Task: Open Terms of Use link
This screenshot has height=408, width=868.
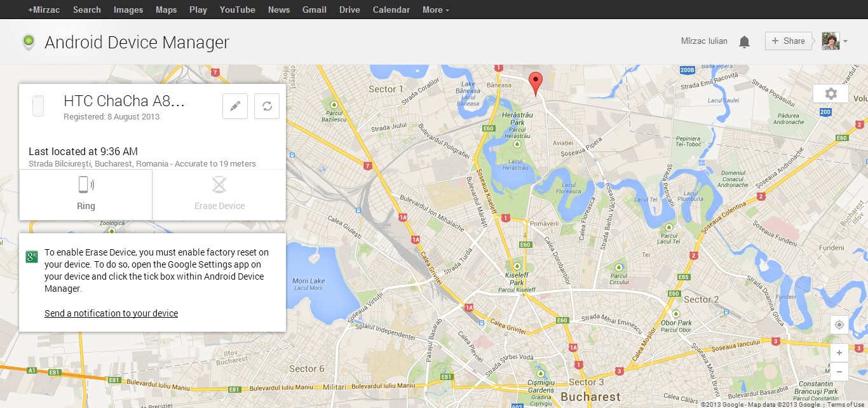Action: point(845,404)
